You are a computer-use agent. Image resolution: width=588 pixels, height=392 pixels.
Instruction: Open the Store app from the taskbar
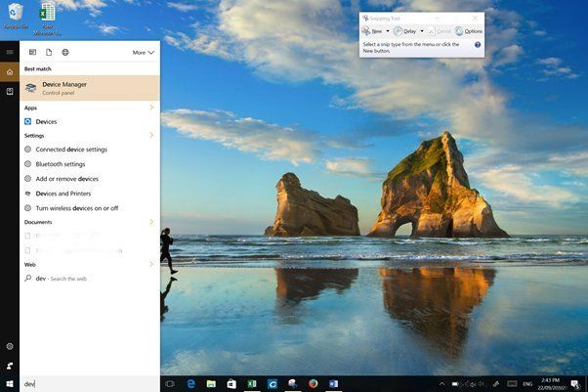pos(231,384)
